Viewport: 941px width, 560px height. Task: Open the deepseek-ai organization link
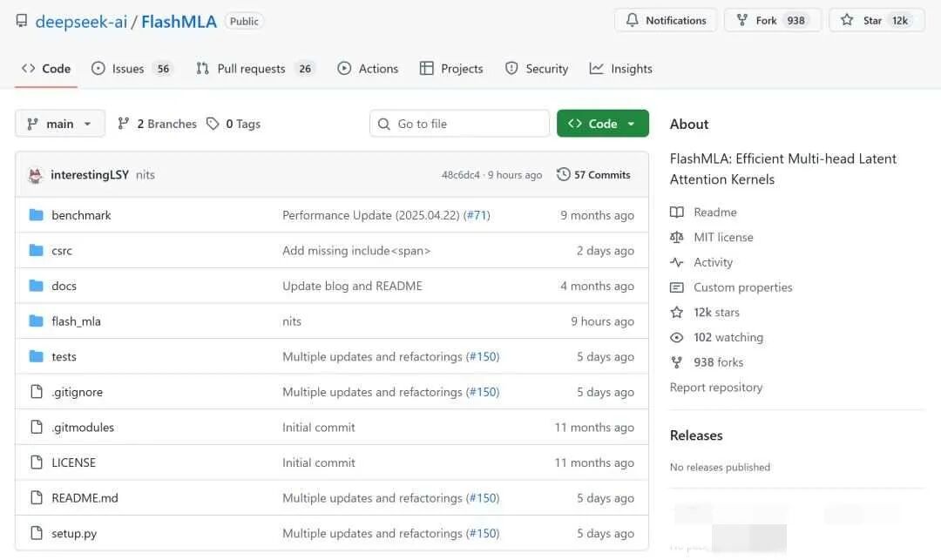(x=81, y=22)
